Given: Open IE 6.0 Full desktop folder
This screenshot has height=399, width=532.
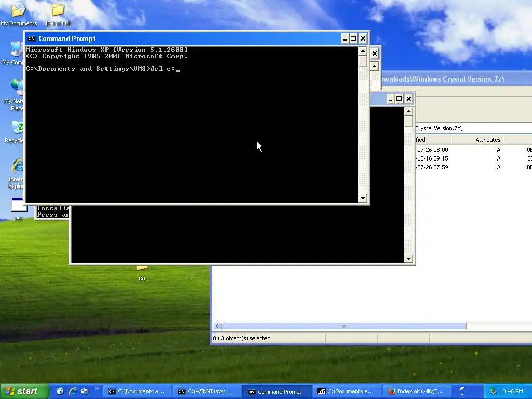Looking at the screenshot, I should tap(58, 14).
